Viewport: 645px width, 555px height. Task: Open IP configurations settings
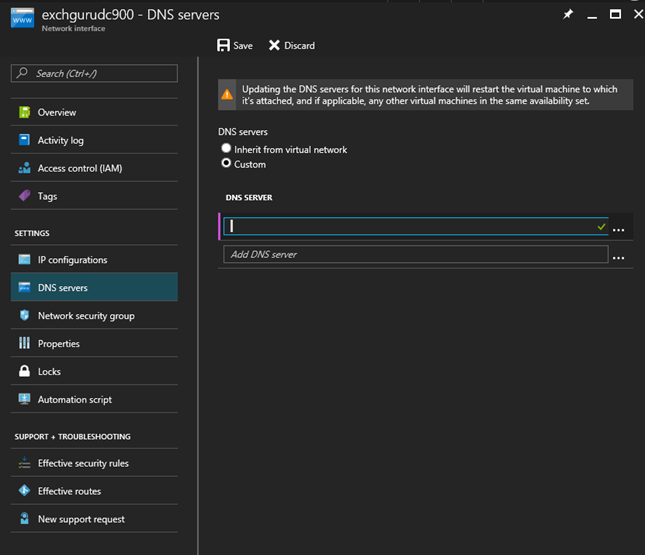tap(94, 260)
